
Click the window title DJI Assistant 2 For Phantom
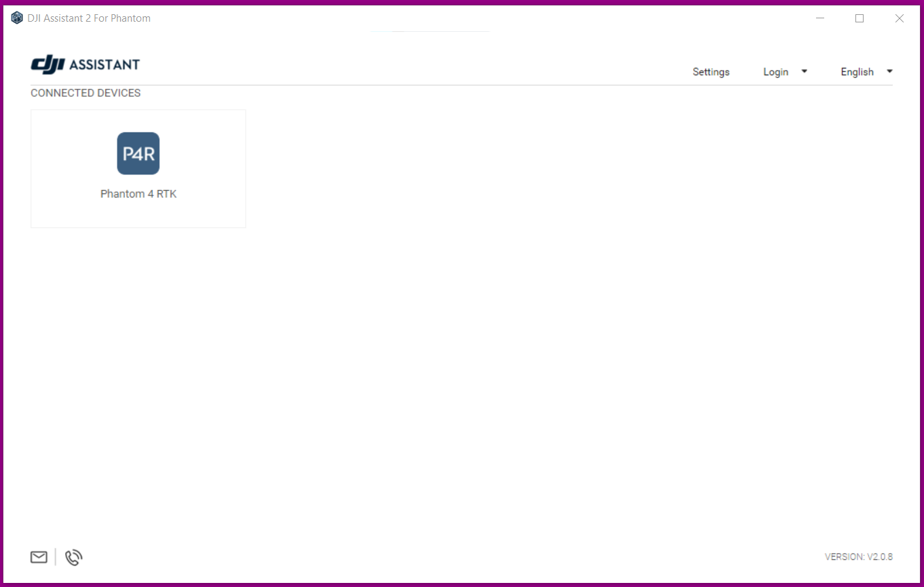pyautogui.click(x=89, y=18)
